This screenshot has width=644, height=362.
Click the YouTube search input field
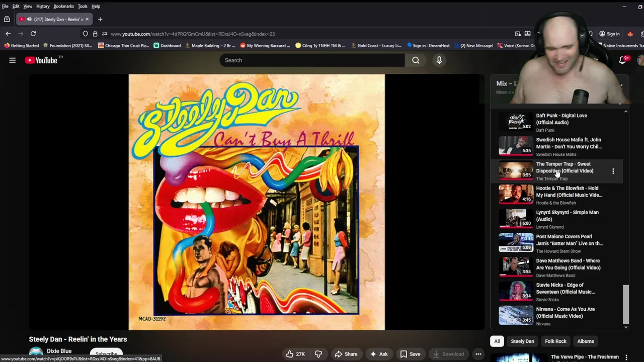click(312, 60)
